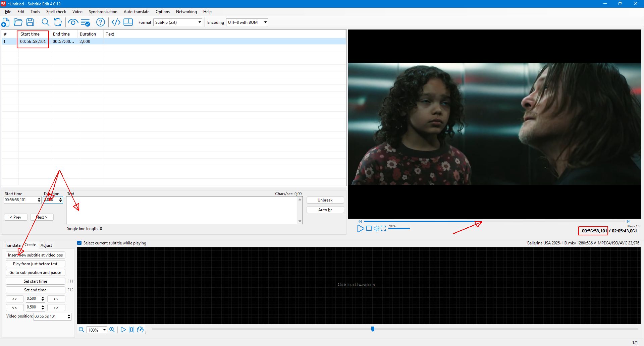This screenshot has width=644, height=346.
Task: Click Play from just before text
Action: point(36,264)
